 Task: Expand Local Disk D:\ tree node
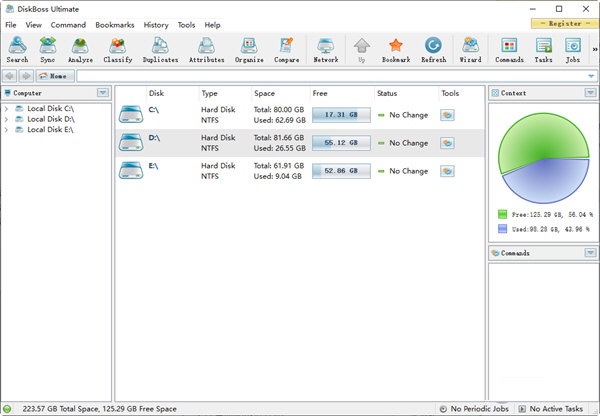coord(6,119)
